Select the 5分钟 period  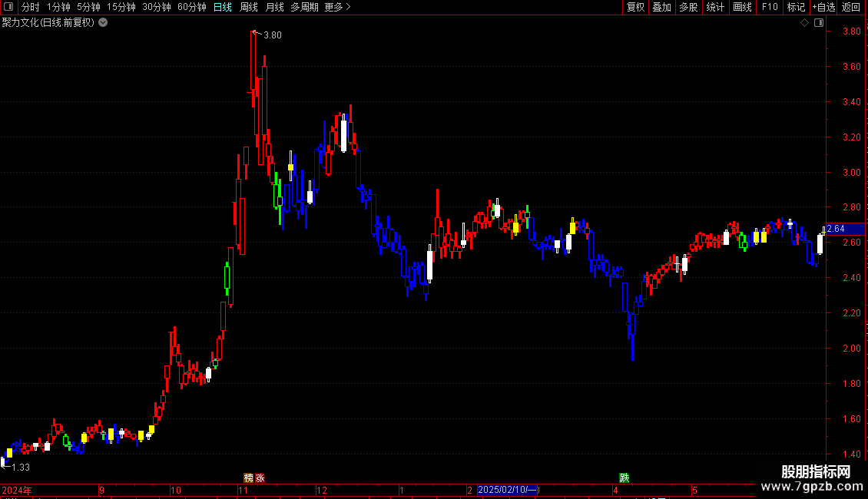tap(88, 7)
